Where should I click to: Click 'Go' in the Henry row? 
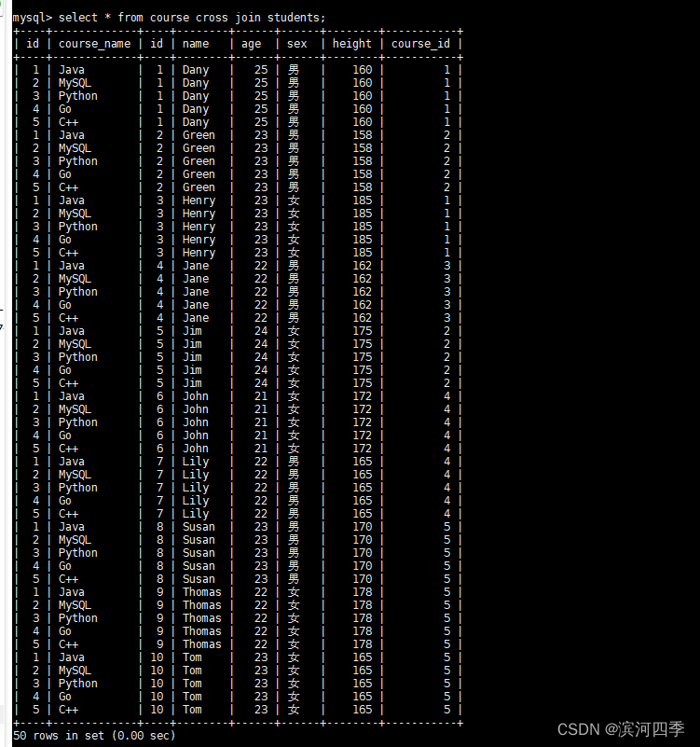tap(64, 240)
